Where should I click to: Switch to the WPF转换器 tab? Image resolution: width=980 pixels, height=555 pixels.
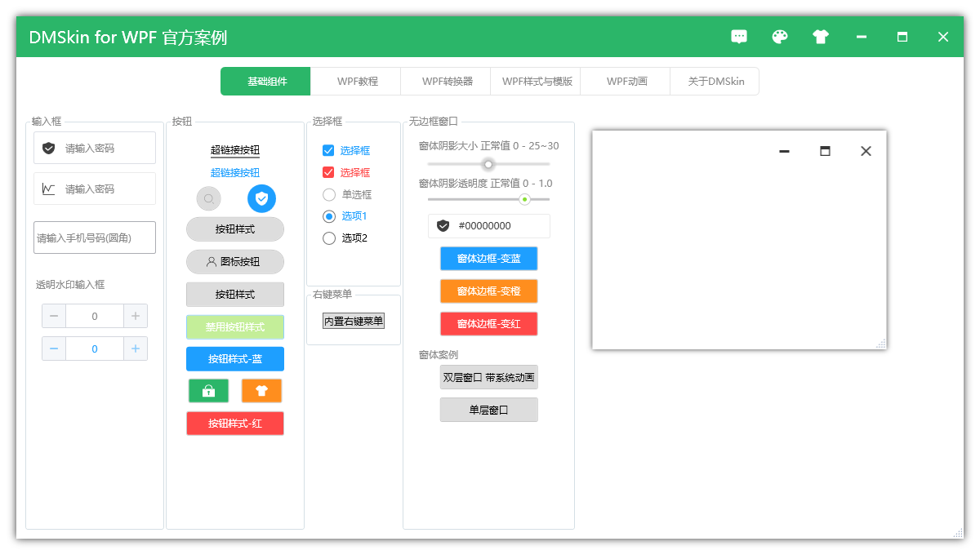pyautogui.click(x=446, y=82)
